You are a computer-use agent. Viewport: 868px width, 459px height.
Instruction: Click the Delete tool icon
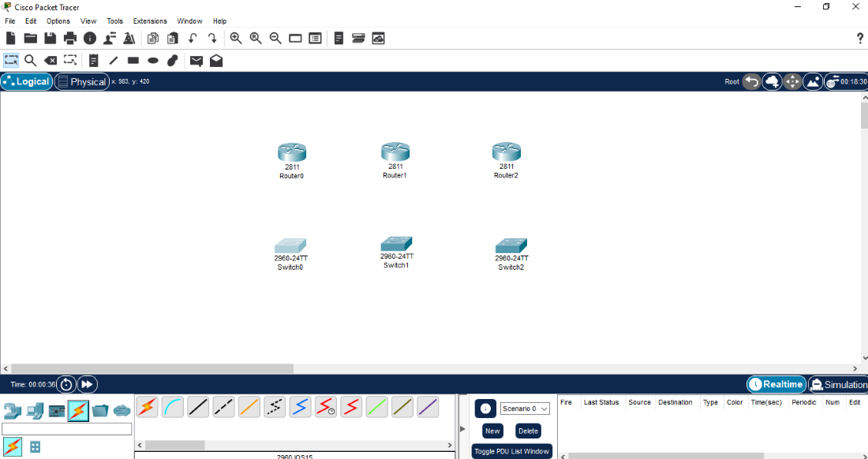click(x=51, y=60)
